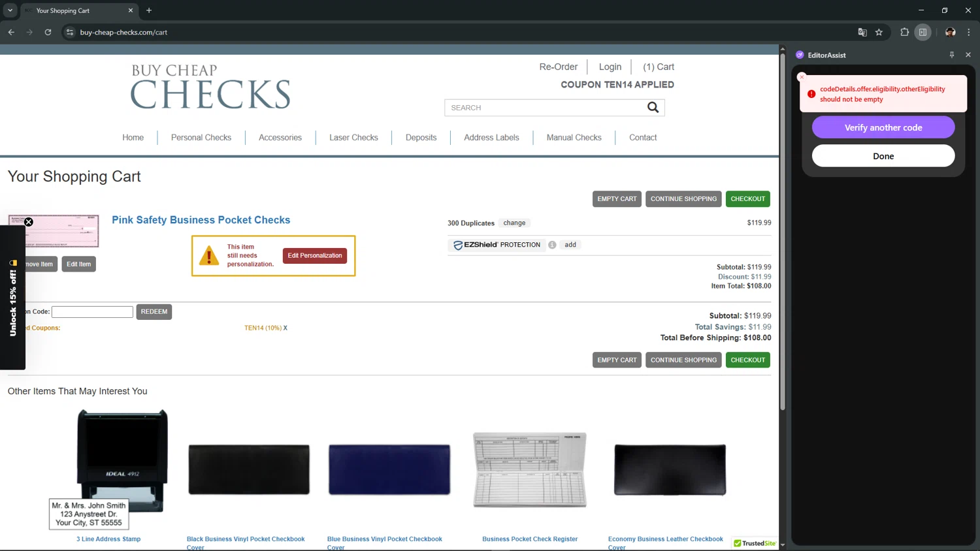Open Blue Business Vinyl Pocket Checkbook image

389,469
